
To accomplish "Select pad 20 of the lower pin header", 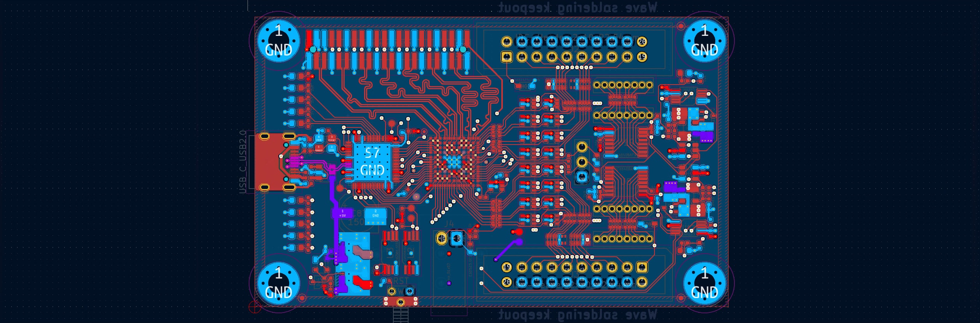I will [506, 282].
